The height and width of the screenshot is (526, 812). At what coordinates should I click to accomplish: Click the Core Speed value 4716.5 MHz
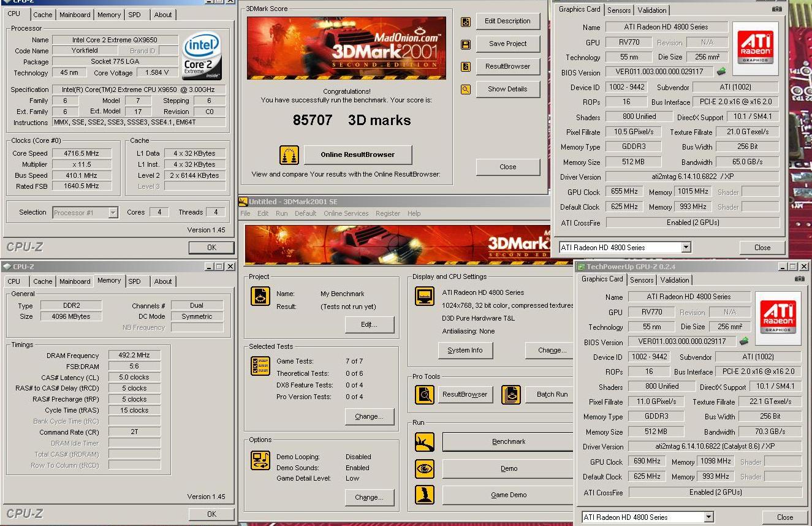(82, 153)
